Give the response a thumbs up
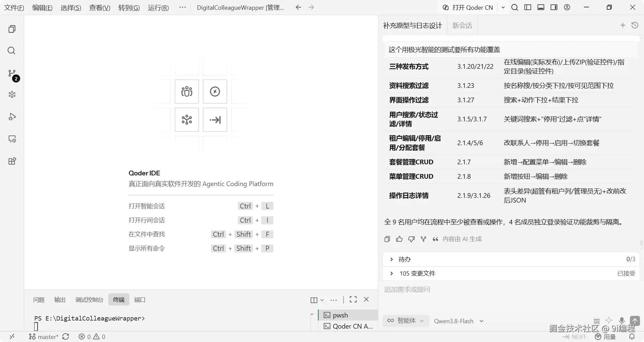Image resolution: width=644 pixels, height=342 pixels. (399, 239)
